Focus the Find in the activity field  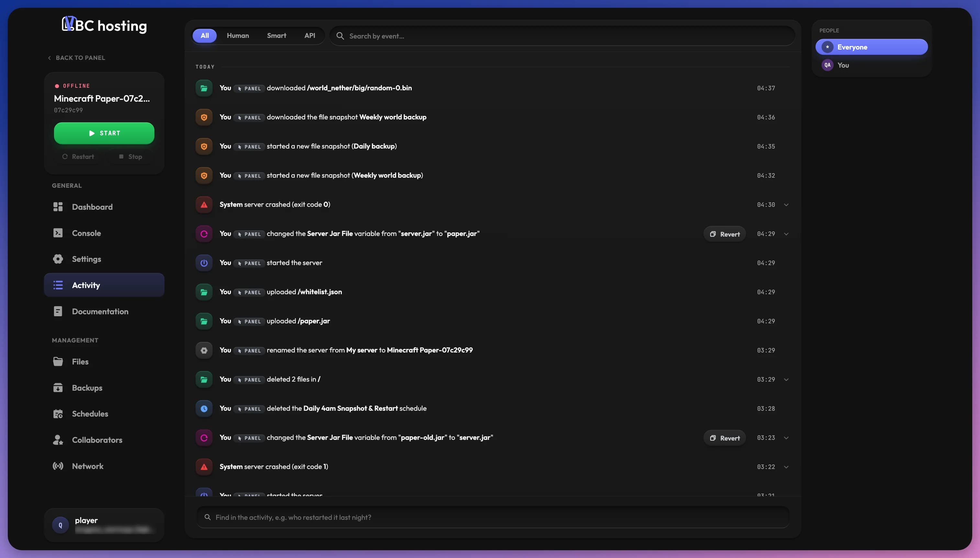(x=493, y=517)
